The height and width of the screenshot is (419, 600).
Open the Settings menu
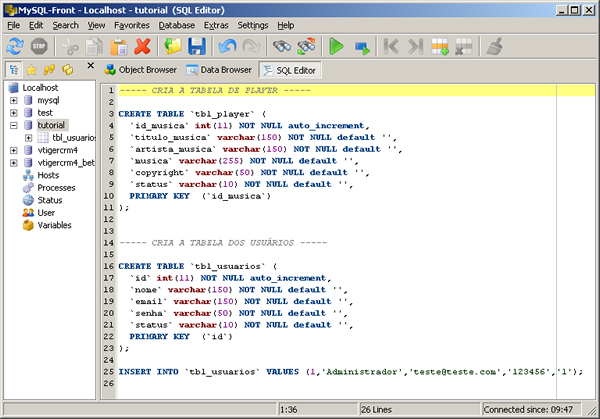click(x=253, y=25)
